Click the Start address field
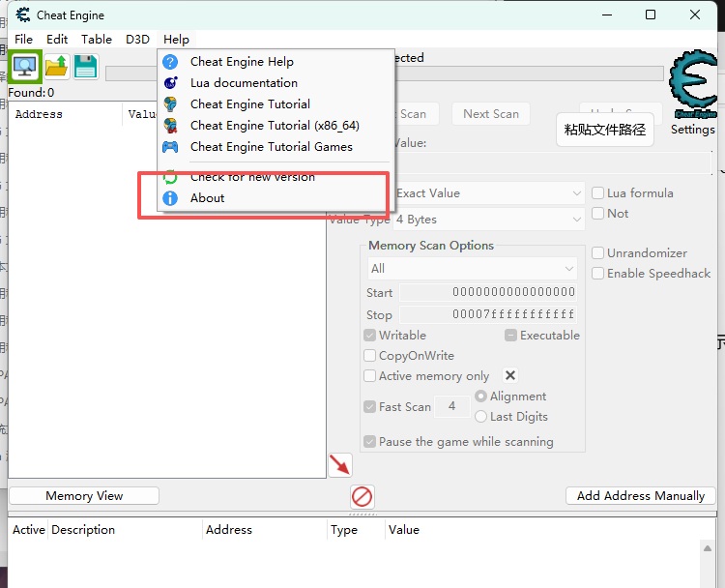The image size is (725, 588). pos(488,292)
